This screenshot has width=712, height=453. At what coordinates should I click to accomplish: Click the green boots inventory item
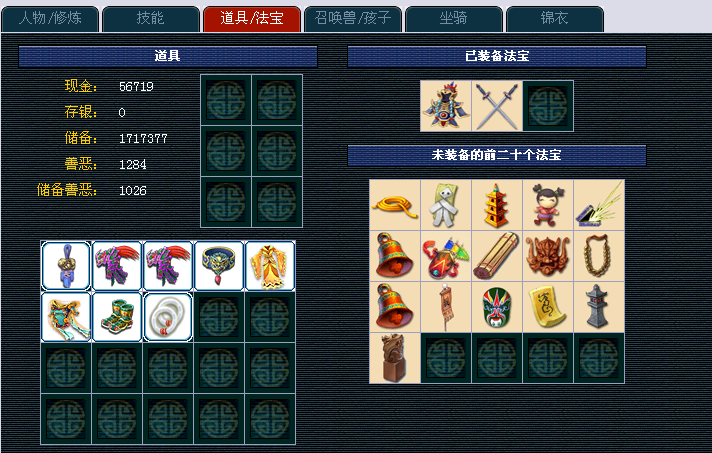(x=117, y=317)
